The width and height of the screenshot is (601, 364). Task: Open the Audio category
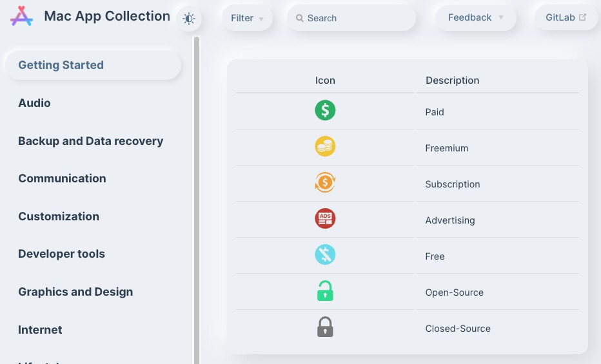pos(34,103)
